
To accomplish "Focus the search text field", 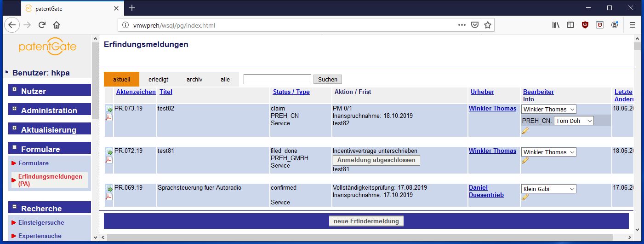I will click(x=277, y=79).
